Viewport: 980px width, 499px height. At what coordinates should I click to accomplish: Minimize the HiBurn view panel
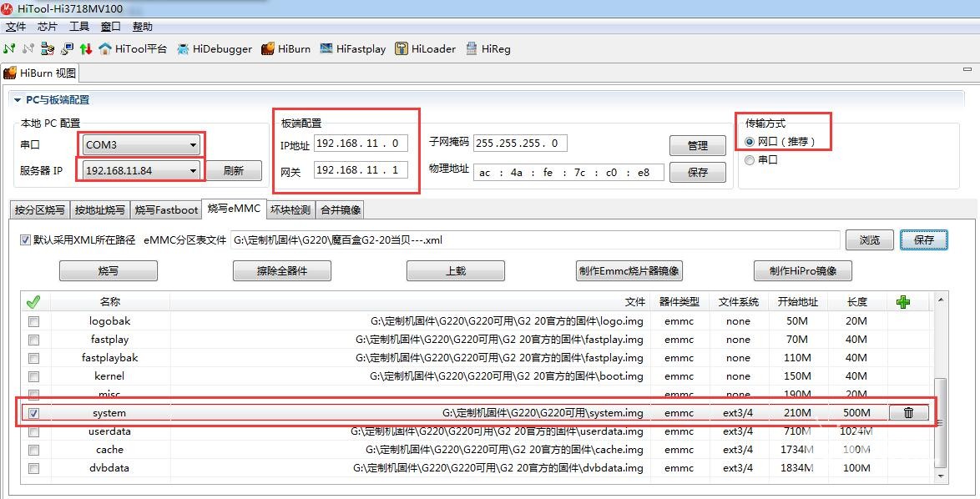(967, 70)
